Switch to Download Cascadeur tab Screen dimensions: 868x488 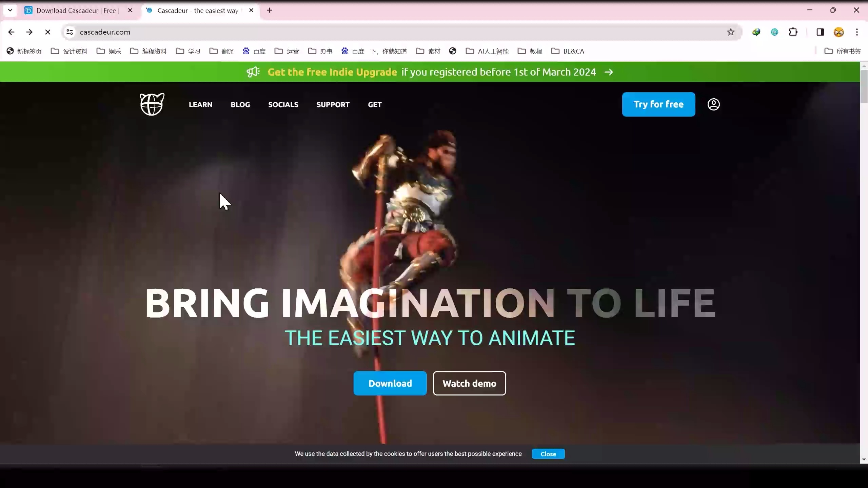click(76, 11)
